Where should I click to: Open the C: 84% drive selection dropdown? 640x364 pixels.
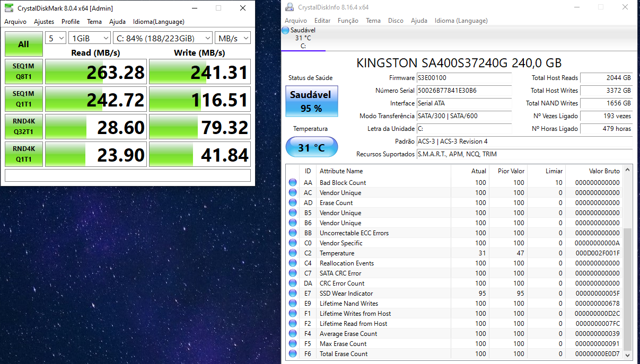163,38
